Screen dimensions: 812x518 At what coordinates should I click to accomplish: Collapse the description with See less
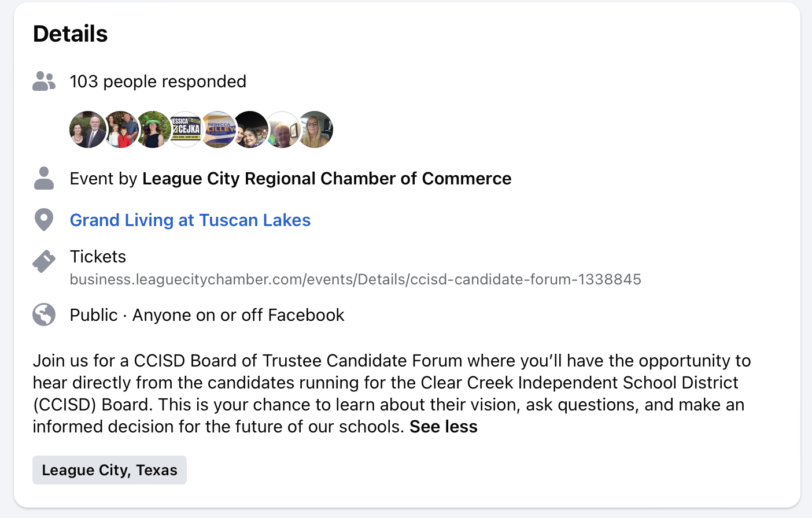pos(444,427)
